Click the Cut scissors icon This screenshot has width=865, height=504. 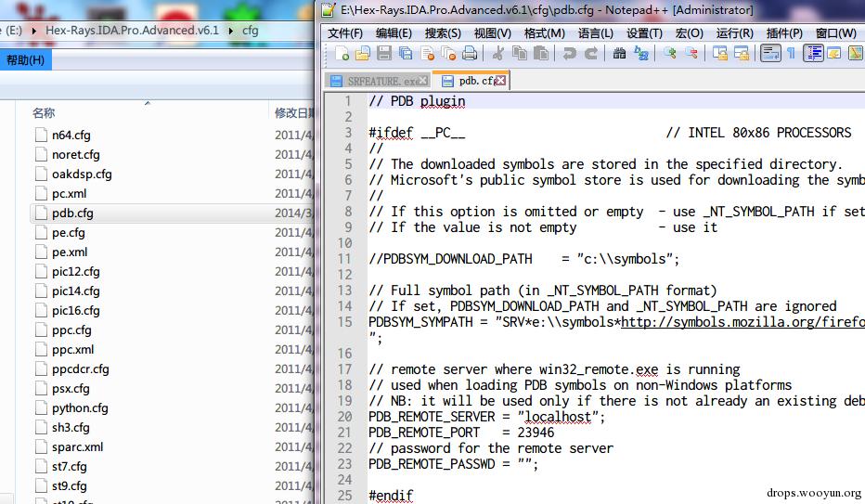pos(498,54)
